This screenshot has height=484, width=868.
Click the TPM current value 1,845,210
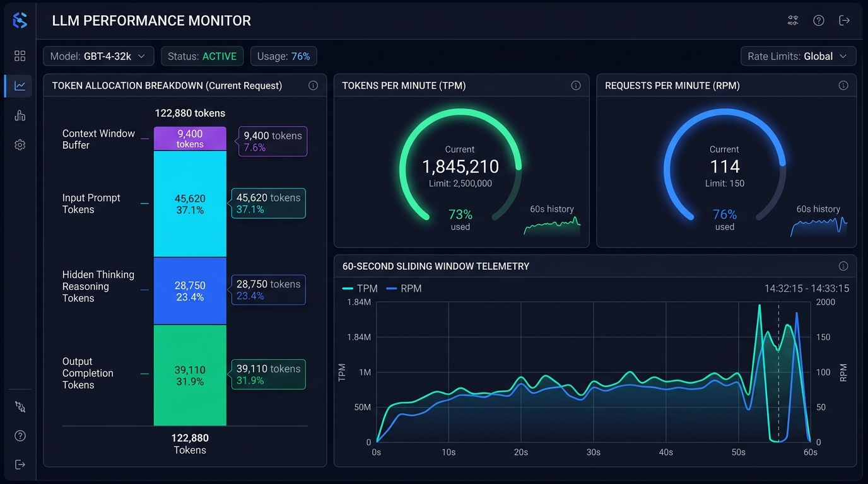460,166
